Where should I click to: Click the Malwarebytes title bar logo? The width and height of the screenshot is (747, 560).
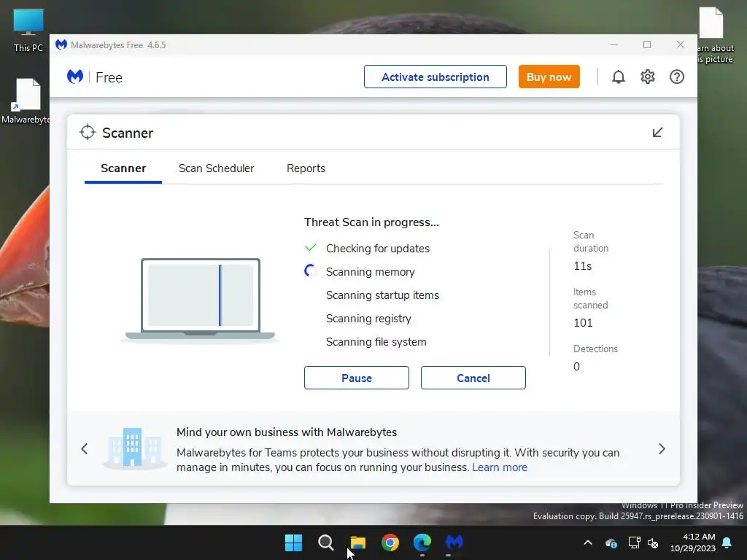click(61, 44)
